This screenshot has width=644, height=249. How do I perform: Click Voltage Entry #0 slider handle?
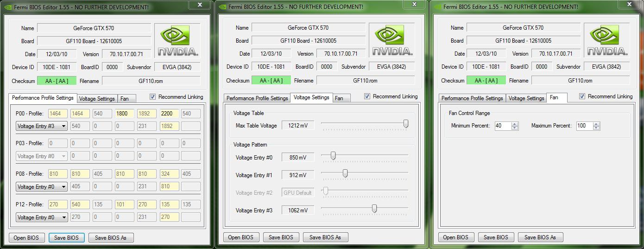point(333,156)
